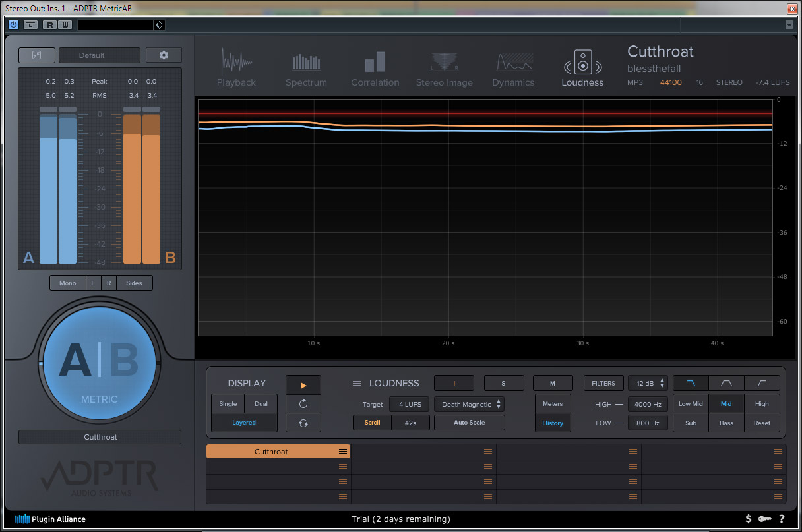The width and height of the screenshot is (802, 532).
Task: Solo the L channel monitor button
Action: [93, 283]
